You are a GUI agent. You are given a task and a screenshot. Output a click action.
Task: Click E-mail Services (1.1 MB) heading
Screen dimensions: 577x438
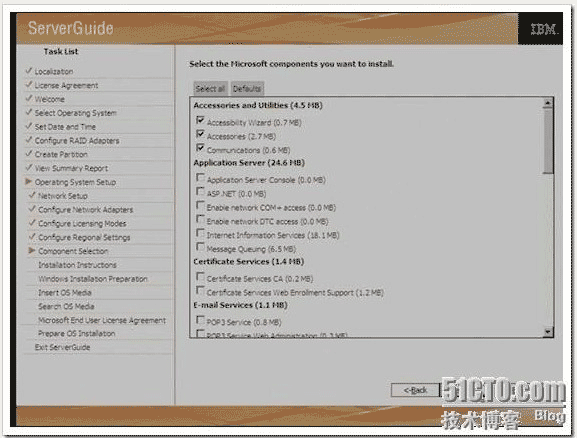[240, 305]
